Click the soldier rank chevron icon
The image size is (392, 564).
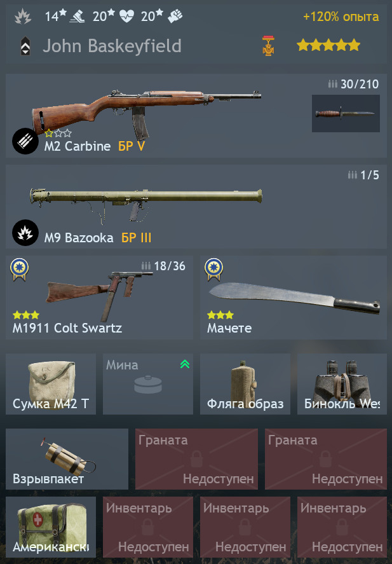[x=25, y=47]
